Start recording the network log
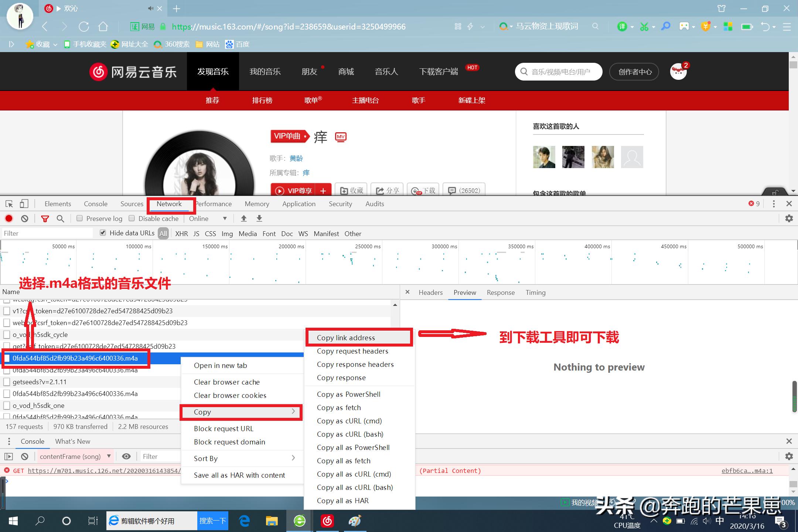Screen dimensions: 798x532 pyautogui.click(x=9, y=218)
